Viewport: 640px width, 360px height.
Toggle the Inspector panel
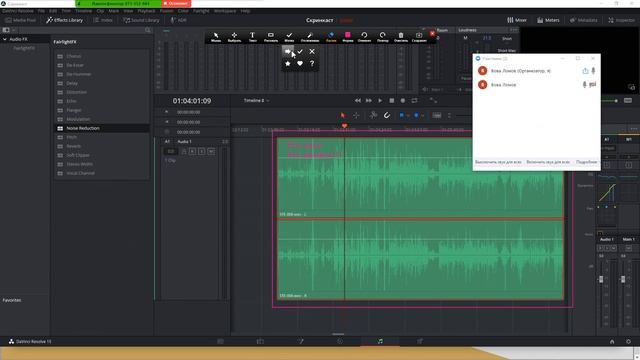tap(621, 20)
